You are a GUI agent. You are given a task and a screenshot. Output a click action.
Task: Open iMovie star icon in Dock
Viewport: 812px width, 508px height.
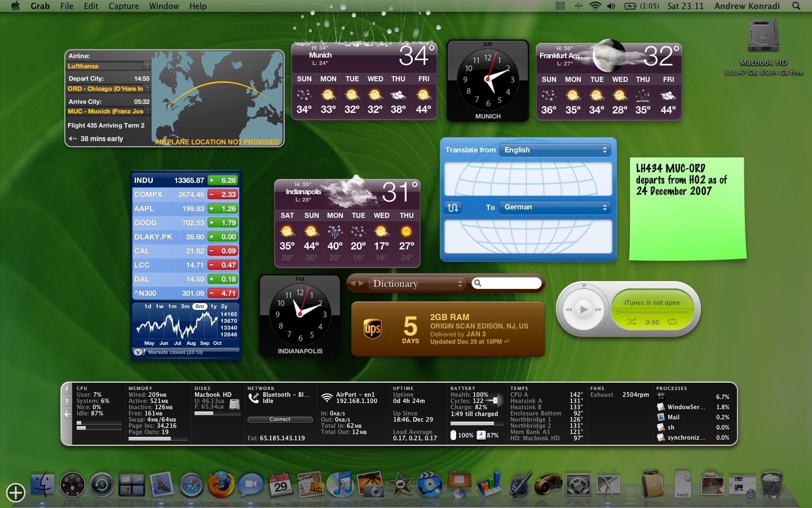click(x=399, y=485)
